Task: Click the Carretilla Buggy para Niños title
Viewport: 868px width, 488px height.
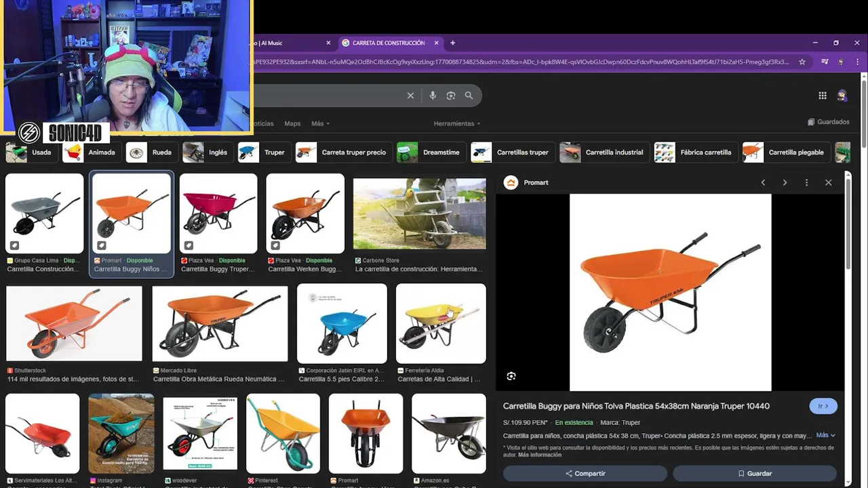Action: tap(636, 406)
